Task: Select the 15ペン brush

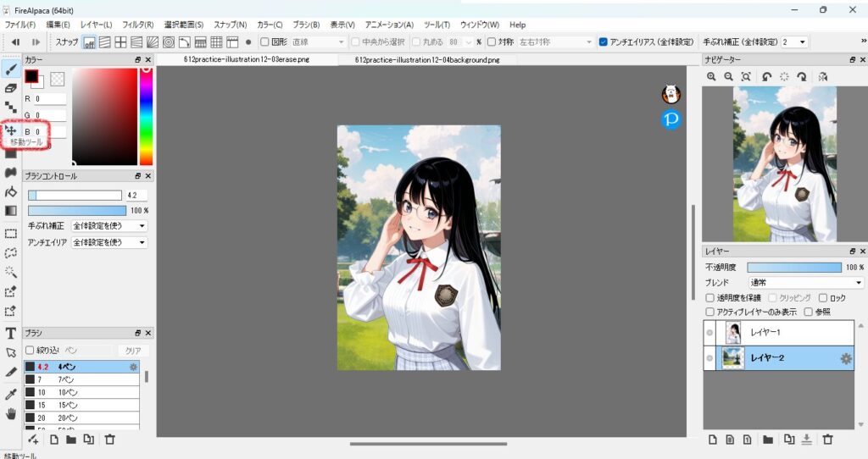Action: tap(81, 405)
